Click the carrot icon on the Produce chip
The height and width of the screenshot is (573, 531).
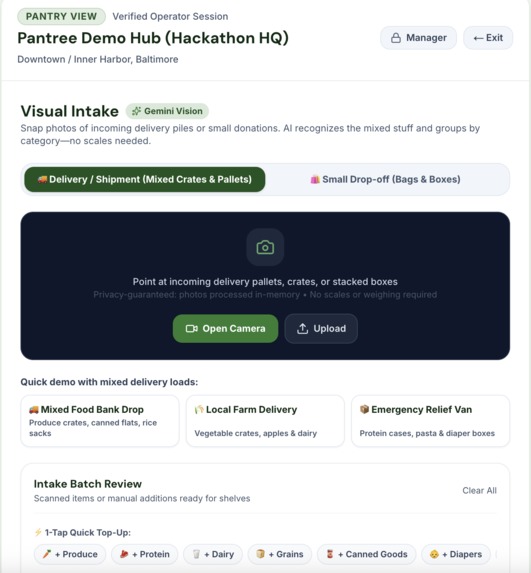click(47, 554)
